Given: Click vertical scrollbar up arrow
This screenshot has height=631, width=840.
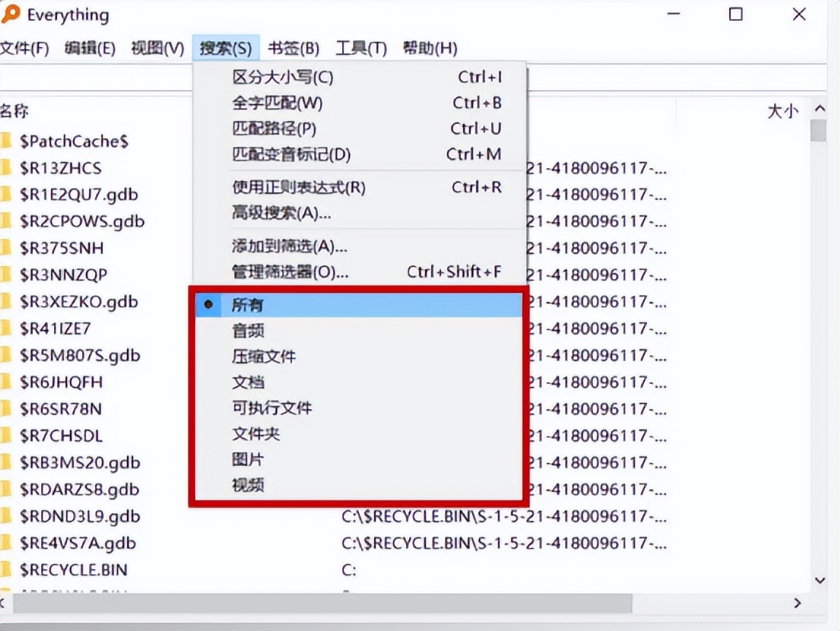Looking at the screenshot, I should tap(819, 108).
